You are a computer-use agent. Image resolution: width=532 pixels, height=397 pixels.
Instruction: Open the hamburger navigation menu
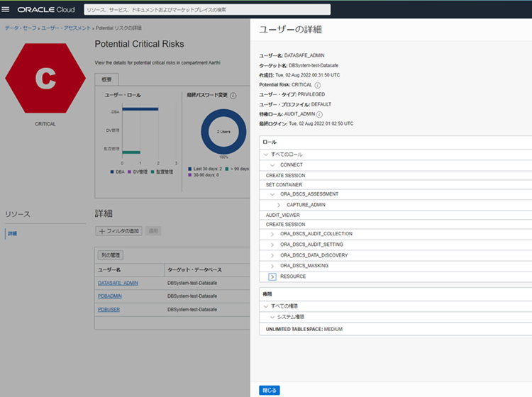[6, 9]
